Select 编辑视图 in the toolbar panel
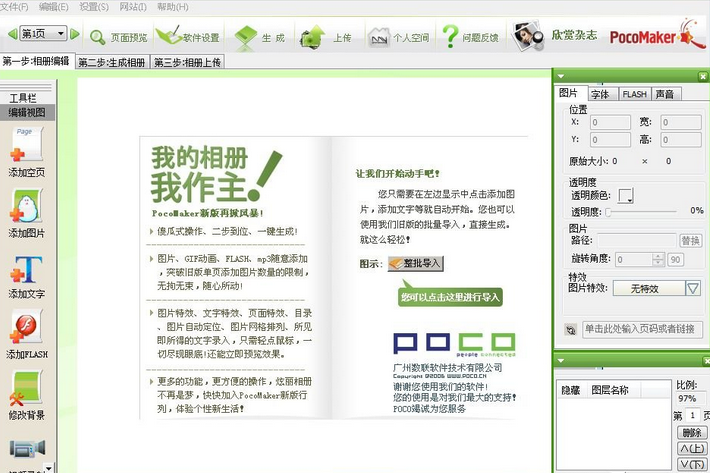This screenshot has width=710, height=473. (x=27, y=112)
